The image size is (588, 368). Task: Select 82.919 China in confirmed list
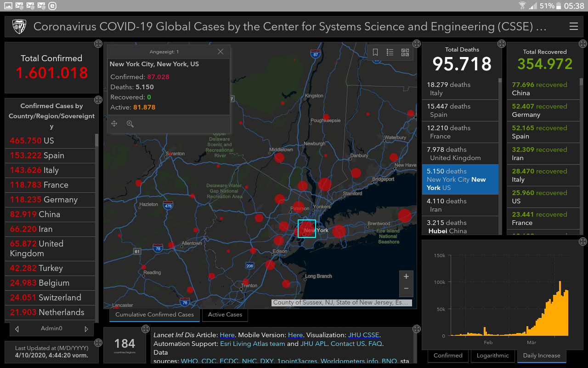50,214
